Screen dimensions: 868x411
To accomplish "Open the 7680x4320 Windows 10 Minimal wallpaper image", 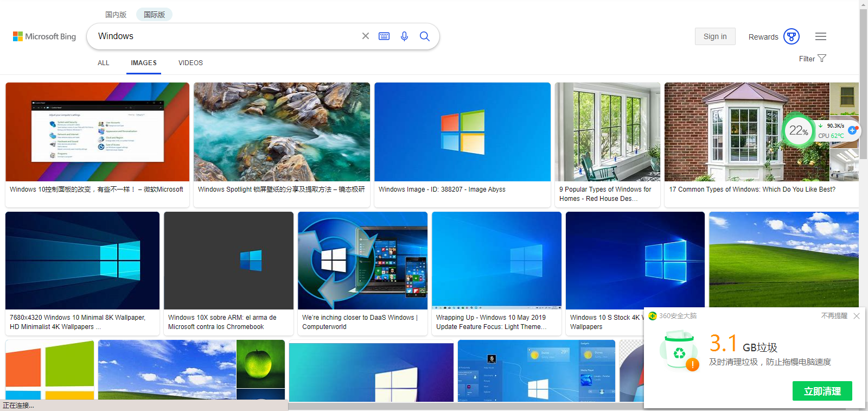I will click(x=82, y=261).
